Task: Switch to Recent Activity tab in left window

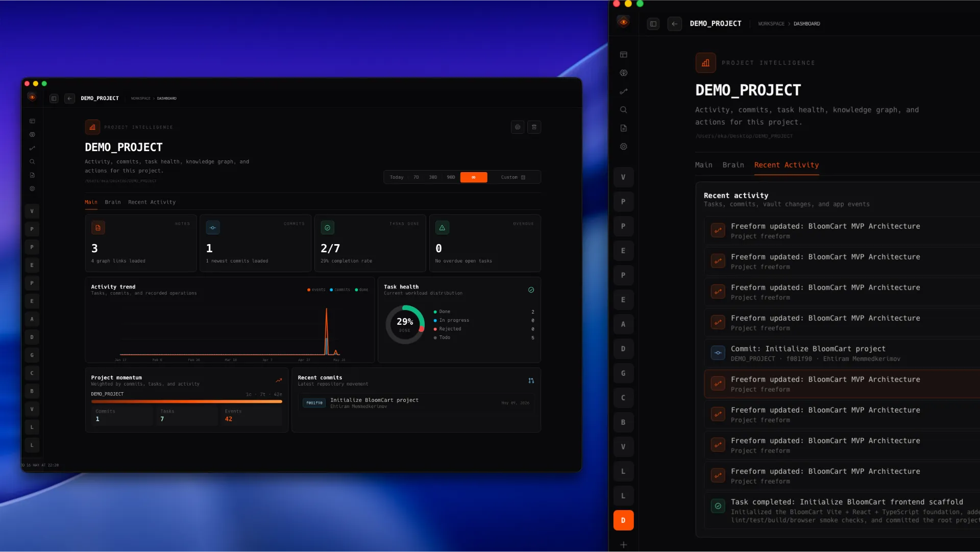Action: click(152, 202)
